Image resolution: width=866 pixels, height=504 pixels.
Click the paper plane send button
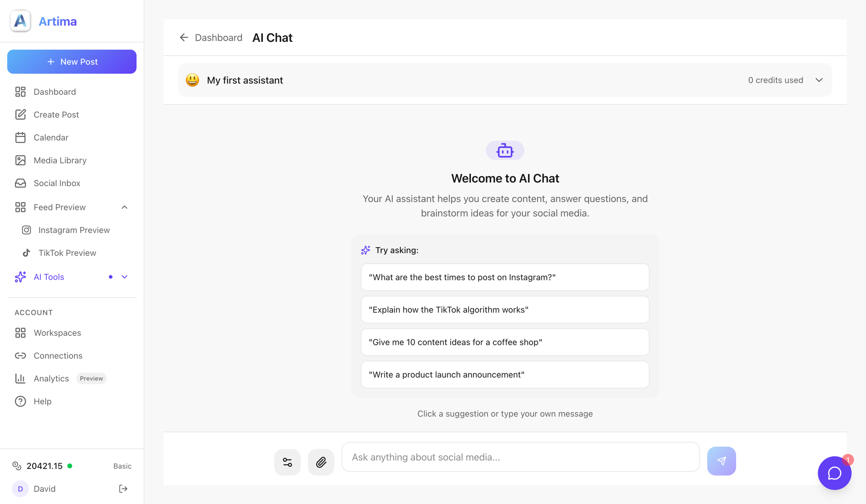[721, 461]
